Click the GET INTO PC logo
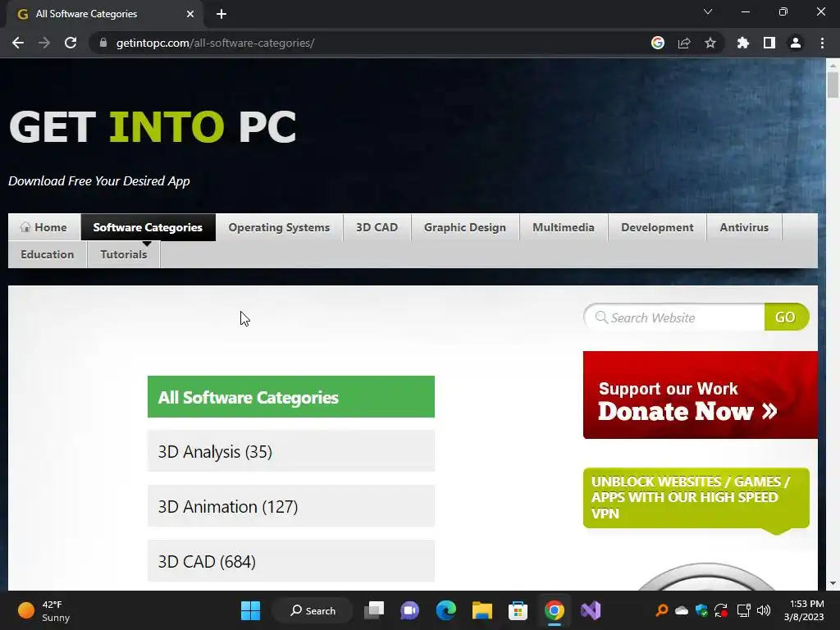This screenshot has width=840, height=630. [152, 126]
